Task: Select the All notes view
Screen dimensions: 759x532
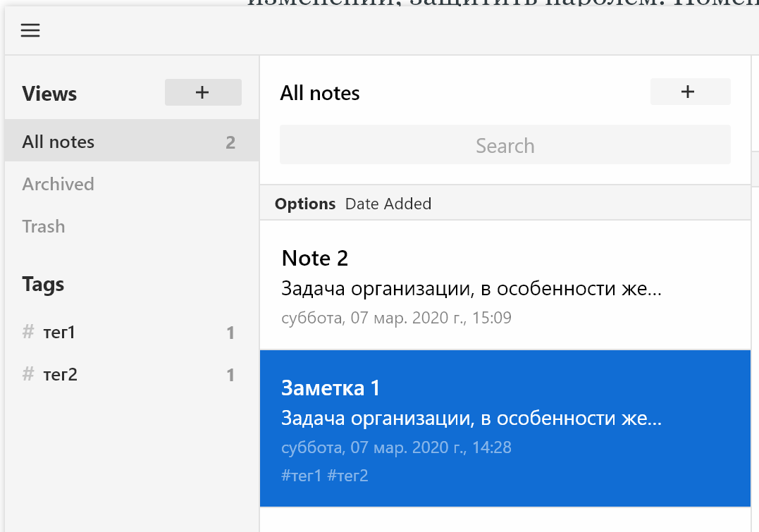Action: (x=132, y=142)
